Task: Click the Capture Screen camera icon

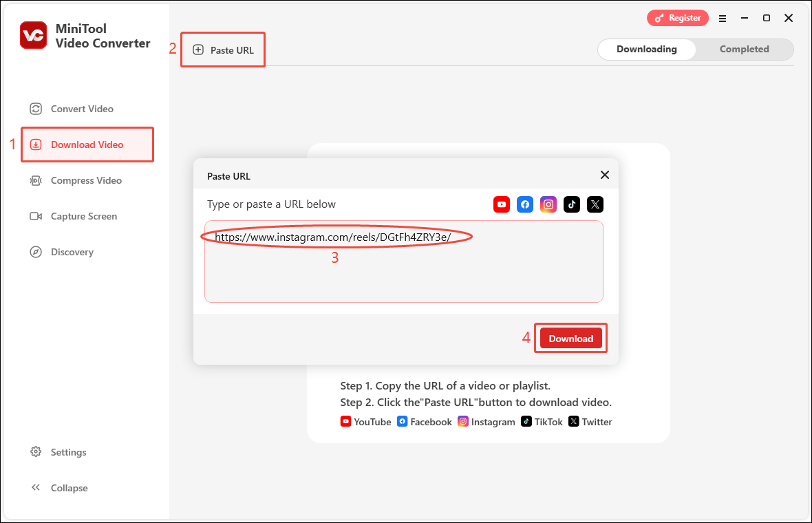Action: (x=36, y=216)
